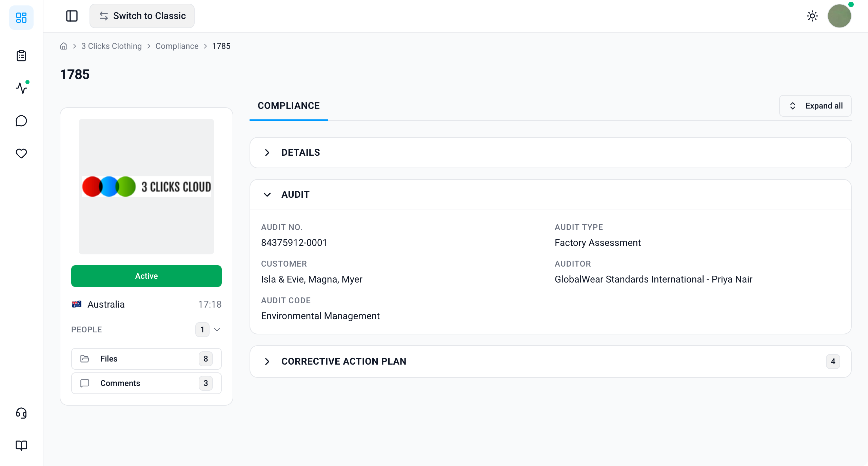The height and width of the screenshot is (466, 868).
Task: Click the PEOPLE section label
Action: pyautogui.click(x=86, y=330)
